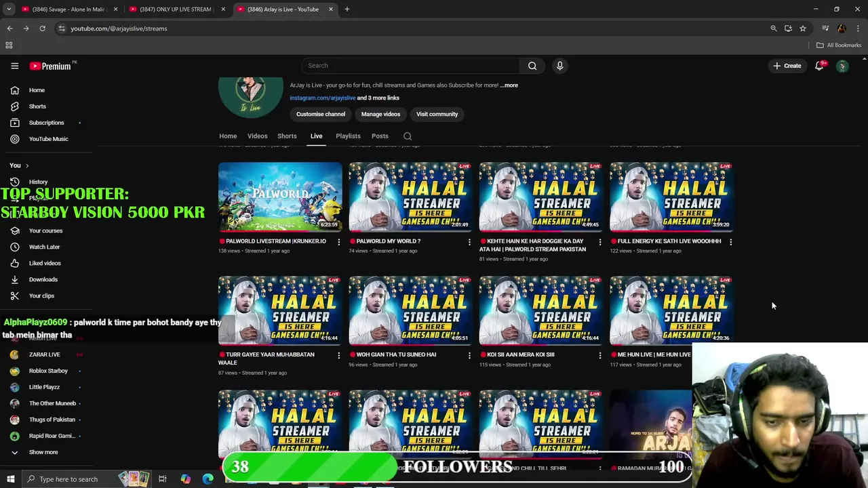Open Chrome apps grid shortcut
Image resolution: width=868 pixels, height=488 pixels.
[x=9, y=45]
